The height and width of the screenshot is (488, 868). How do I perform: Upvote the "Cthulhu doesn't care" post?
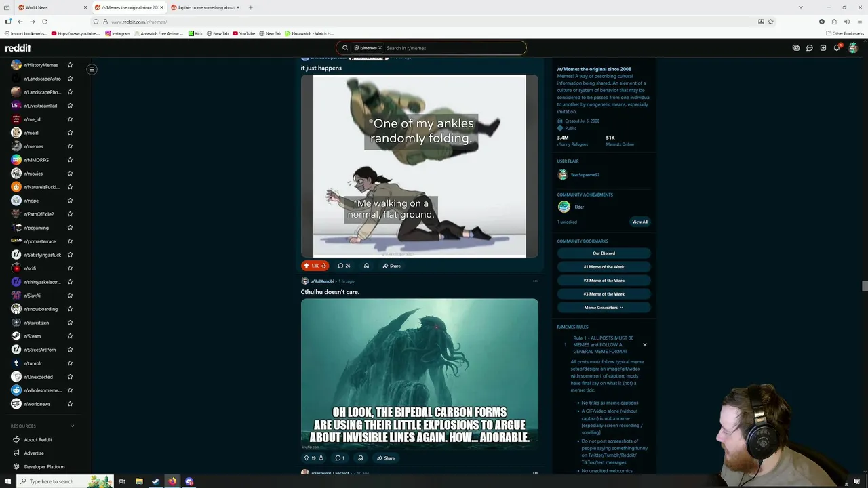tap(306, 458)
